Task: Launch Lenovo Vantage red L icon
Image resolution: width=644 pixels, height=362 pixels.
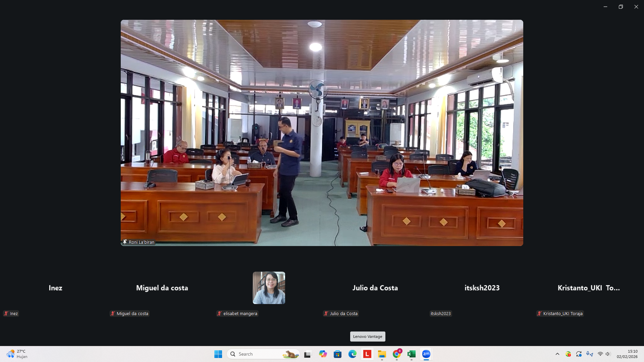Action: pyautogui.click(x=367, y=354)
